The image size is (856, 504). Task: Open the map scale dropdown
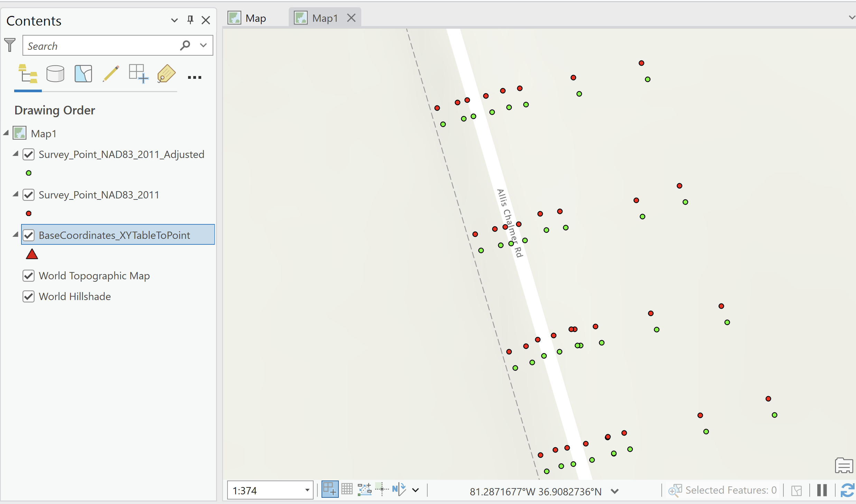[307, 490]
